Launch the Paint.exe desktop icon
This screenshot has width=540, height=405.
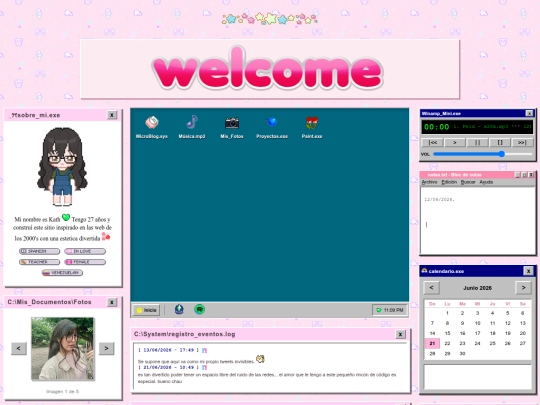click(x=312, y=127)
